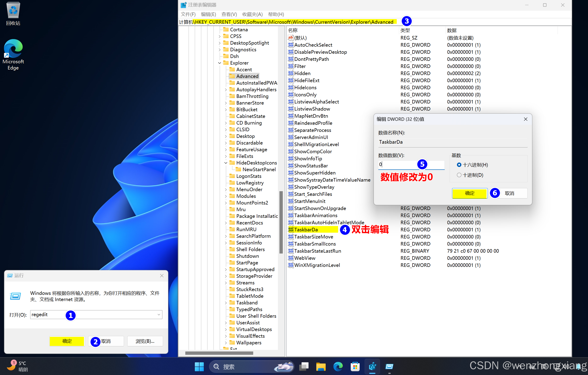Screen dimensions: 588x375
Task: Select the TaskbarStateLastRun binary value icon
Action: point(290,251)
